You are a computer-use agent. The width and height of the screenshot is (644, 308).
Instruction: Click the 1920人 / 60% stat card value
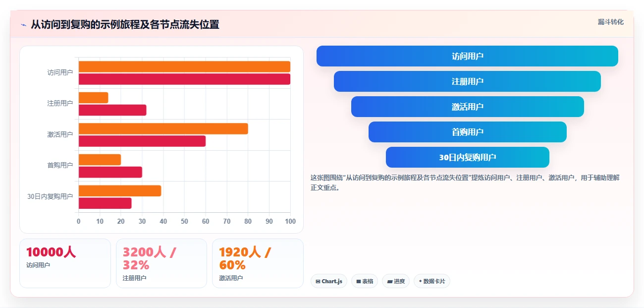click(x=245, y=258)
